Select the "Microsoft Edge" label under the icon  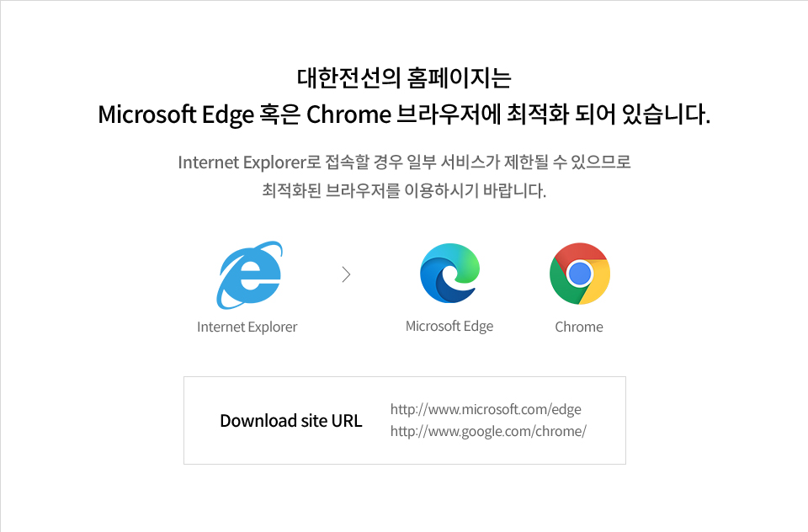point(449,326)
